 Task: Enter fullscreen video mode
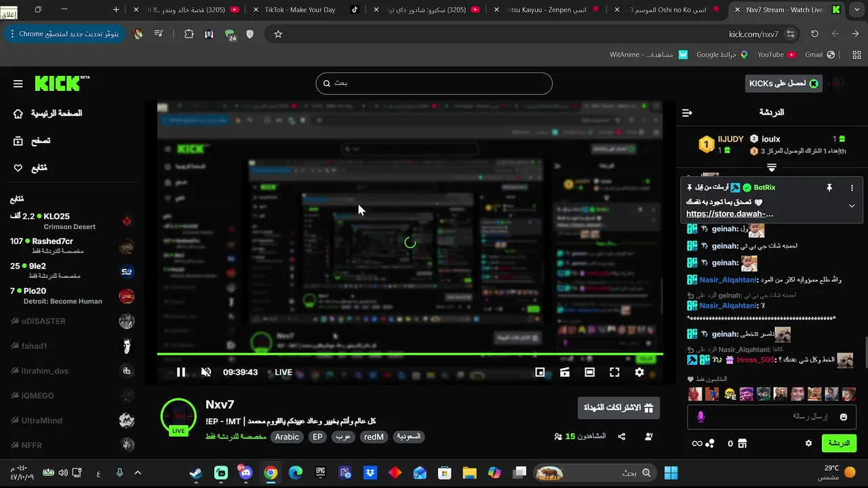coord(614,372)
